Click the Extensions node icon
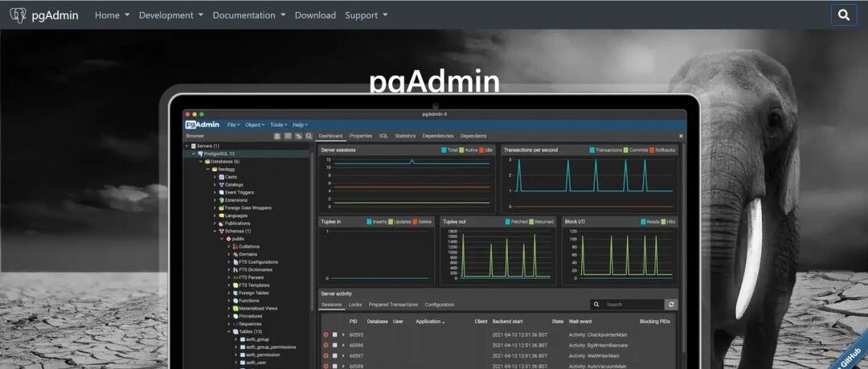The image size is (868, 369). (x=222, y=200)
